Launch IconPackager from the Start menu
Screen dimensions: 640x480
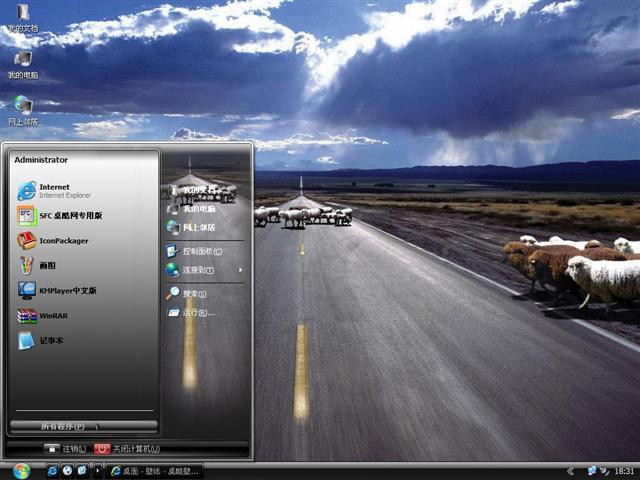click(53, 240)
